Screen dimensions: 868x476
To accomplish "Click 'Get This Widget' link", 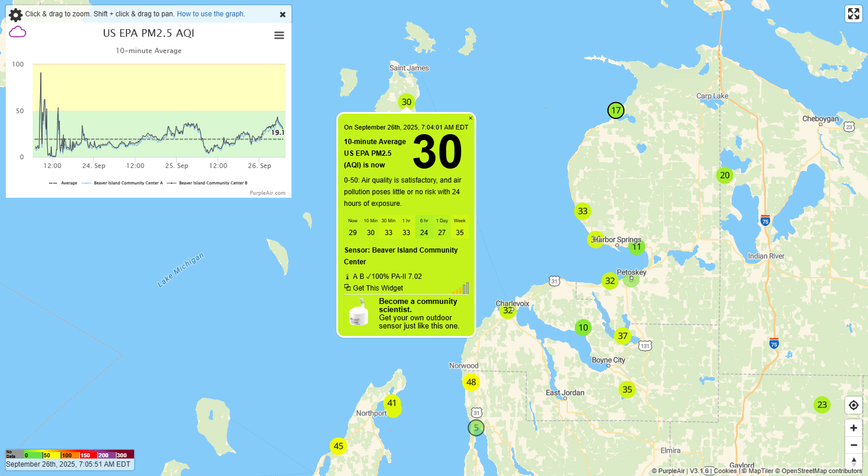I will click(378, 288).
